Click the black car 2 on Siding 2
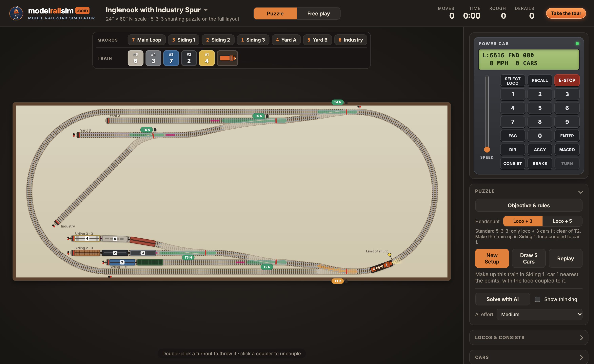594x364 pixels. [x=115, y=253]
